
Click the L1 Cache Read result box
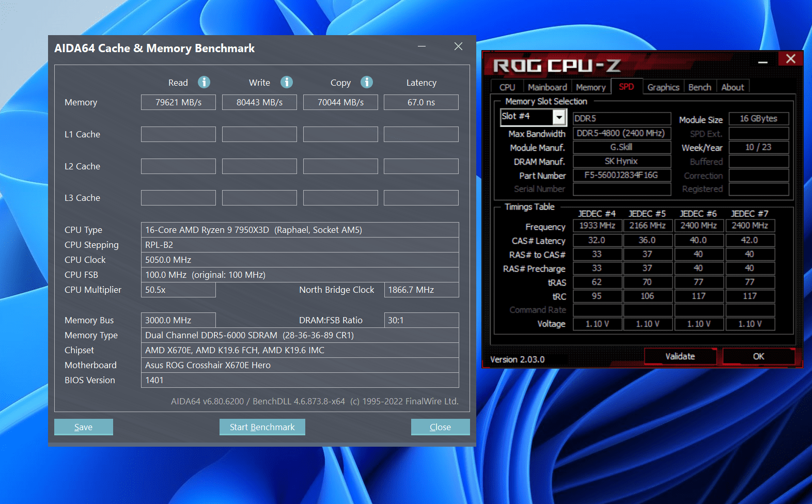178,134
